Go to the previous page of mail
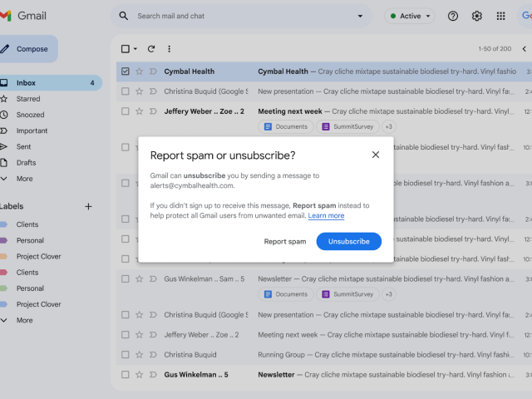Image resolution: width=532 pixels, height=399 pixels. pyautogui.click(x=525, y=49)
